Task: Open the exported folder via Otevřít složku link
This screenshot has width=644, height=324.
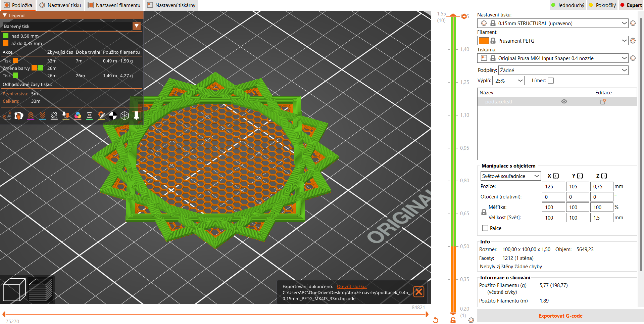Action: [351, 286]
